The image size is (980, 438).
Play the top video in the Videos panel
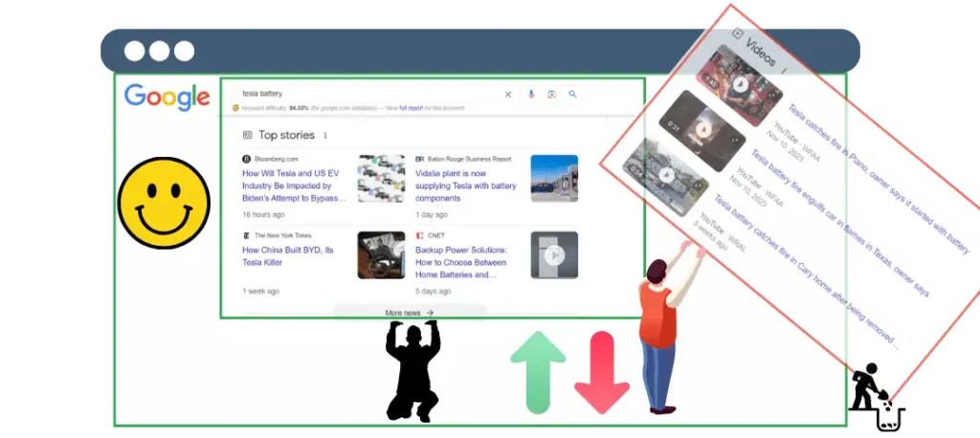point(741,84)
